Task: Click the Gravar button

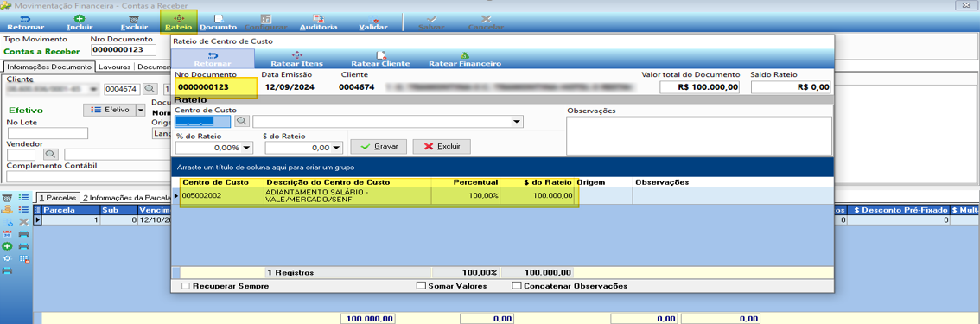Action: [379, 146]
